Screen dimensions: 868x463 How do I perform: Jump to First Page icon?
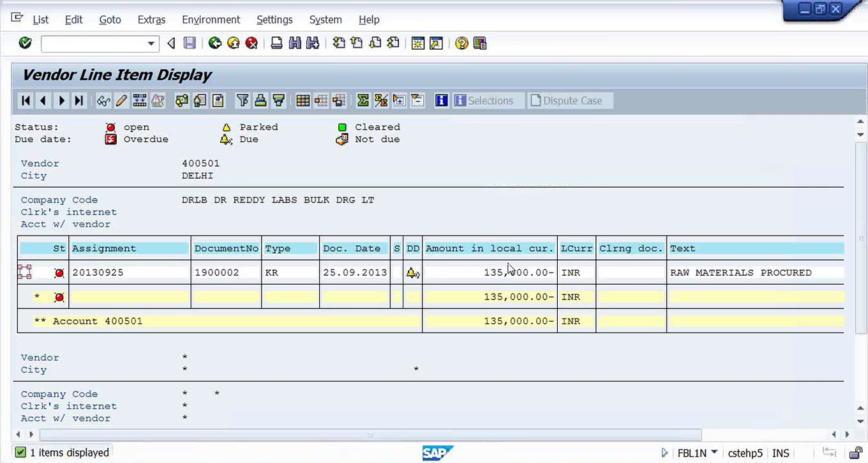tap(339, 43)
